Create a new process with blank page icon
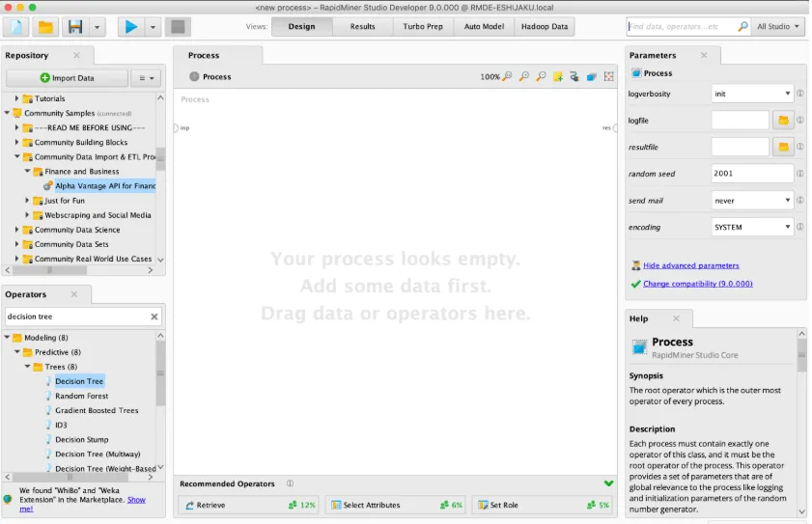The image size is (812, 524). 16,26
